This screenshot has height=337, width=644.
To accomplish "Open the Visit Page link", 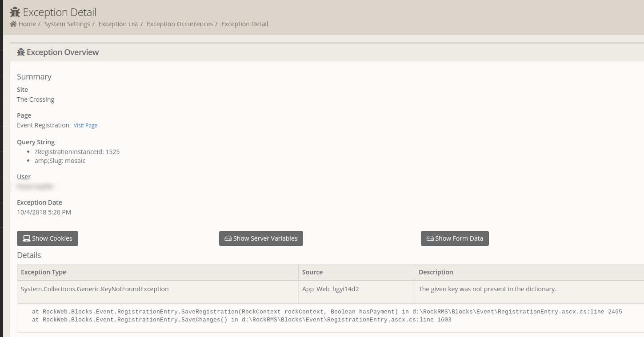I will tap(85, 125).
